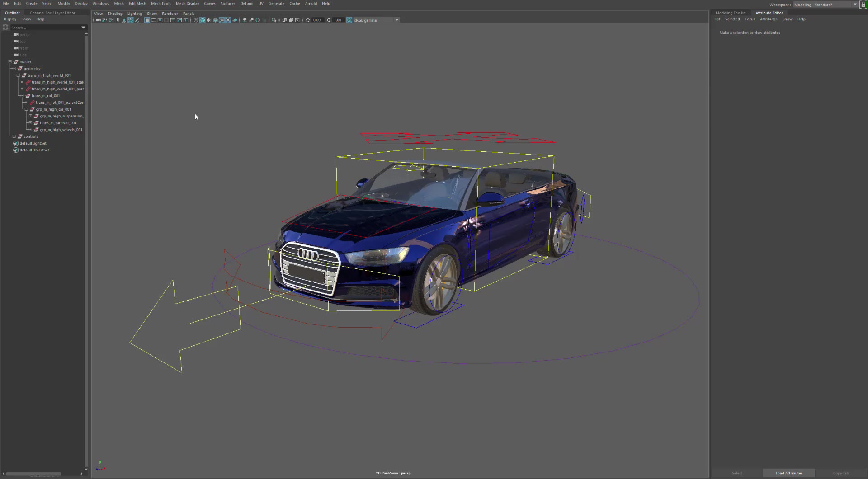Select the front camera in Outliner
Screen dimensions: 868x479
tap(24, 48)
